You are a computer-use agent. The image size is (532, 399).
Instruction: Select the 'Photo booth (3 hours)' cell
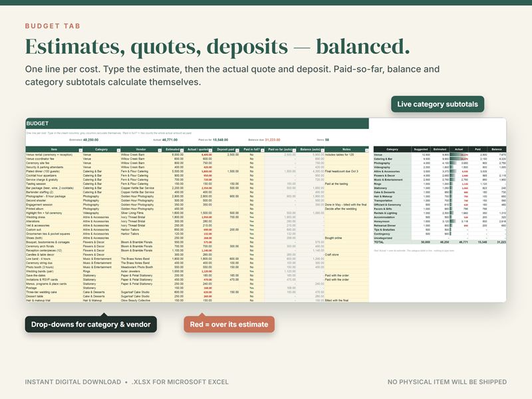tap(54, 267)
